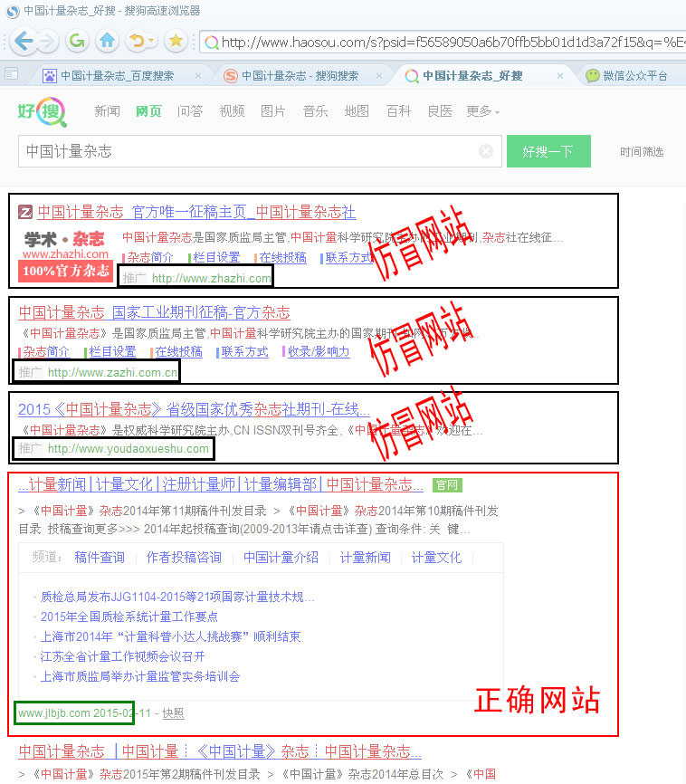Image resolution: width=686 pixels, height=784 pixels.
Task: Click the browser forward arrow button
Action: (x=47, y=41)
